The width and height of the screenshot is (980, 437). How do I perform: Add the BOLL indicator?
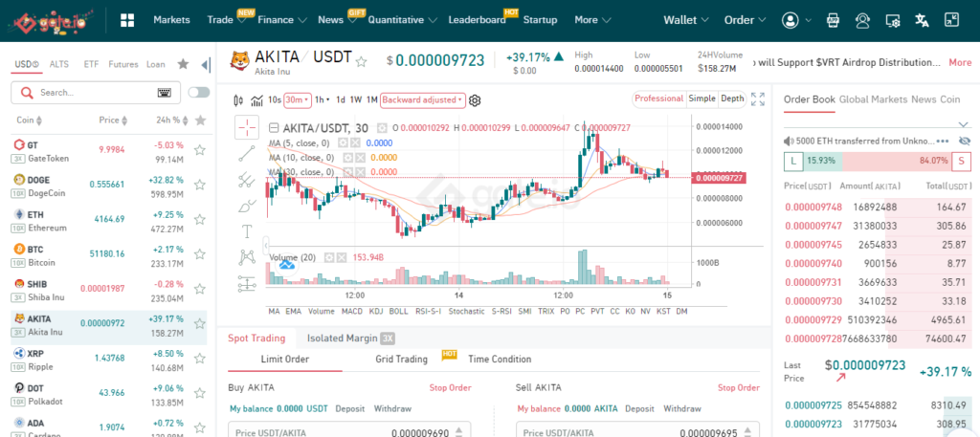398,311
